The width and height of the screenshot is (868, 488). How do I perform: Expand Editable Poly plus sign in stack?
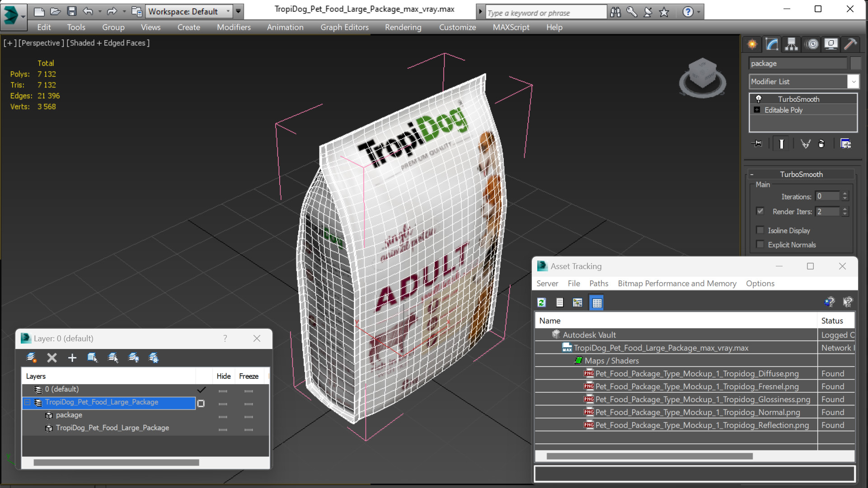757,110
